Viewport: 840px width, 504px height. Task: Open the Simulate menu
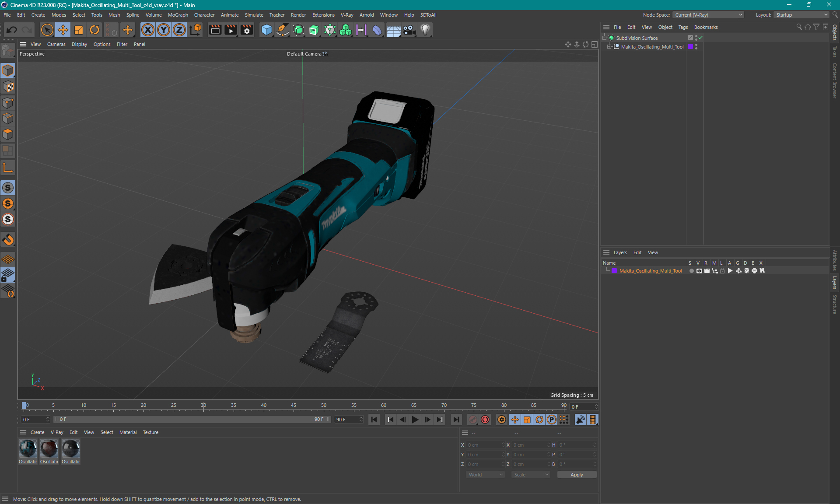click(254, 15)
